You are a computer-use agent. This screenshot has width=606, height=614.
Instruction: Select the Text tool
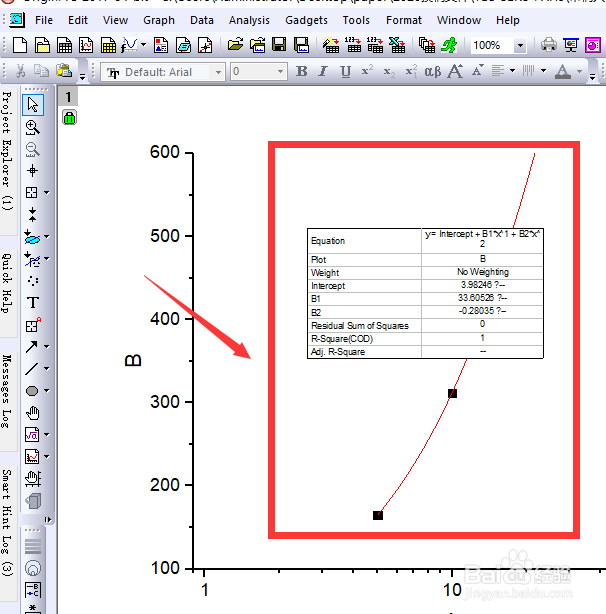click(32, 302)
